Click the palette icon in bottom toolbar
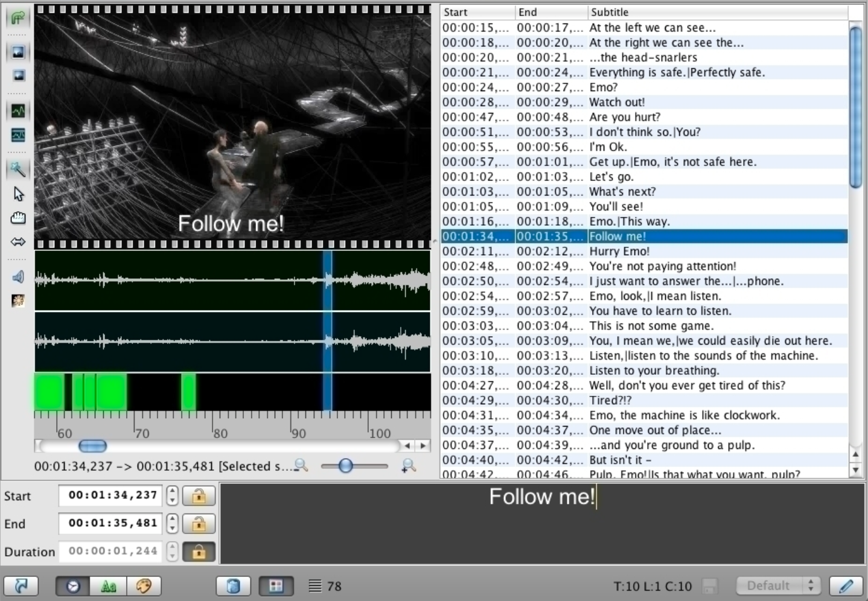The width and height of the screenshot is (868, 601). point(144,585)
